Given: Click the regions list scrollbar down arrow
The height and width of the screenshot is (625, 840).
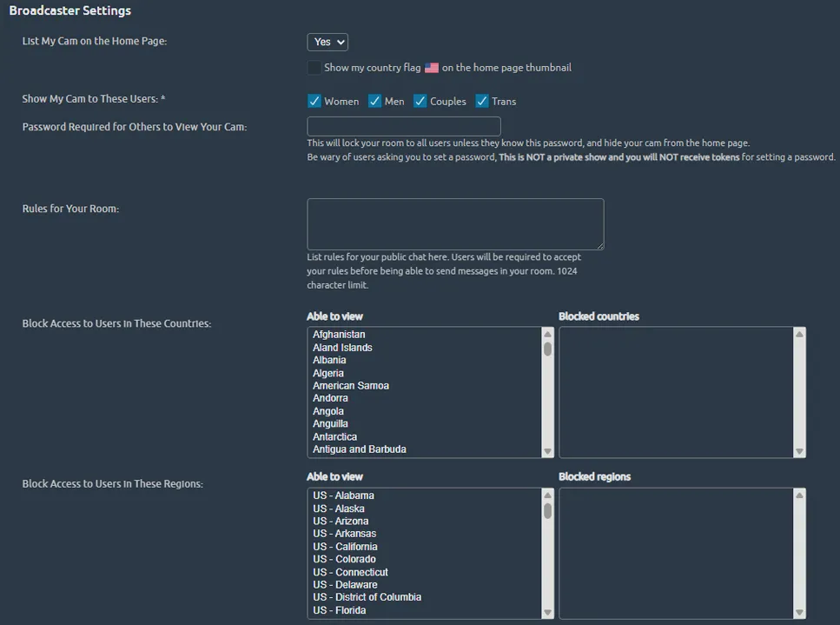Looking at the screenshot, I should click(x=547, y=611).
